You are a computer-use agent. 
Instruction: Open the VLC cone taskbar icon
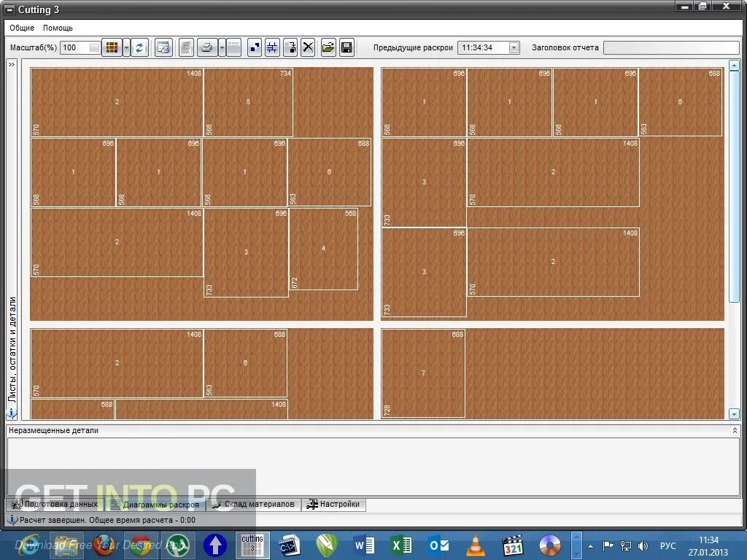(476, 545)
